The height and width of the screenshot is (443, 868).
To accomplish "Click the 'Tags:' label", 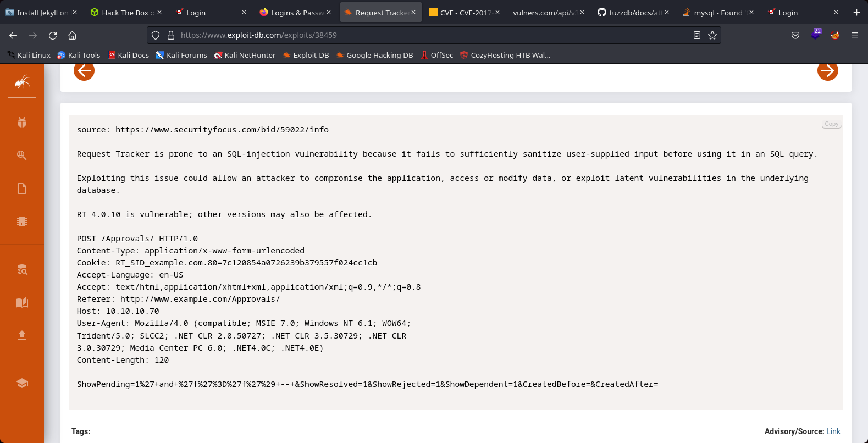I will pyautogui.click(x=81, y=431).
